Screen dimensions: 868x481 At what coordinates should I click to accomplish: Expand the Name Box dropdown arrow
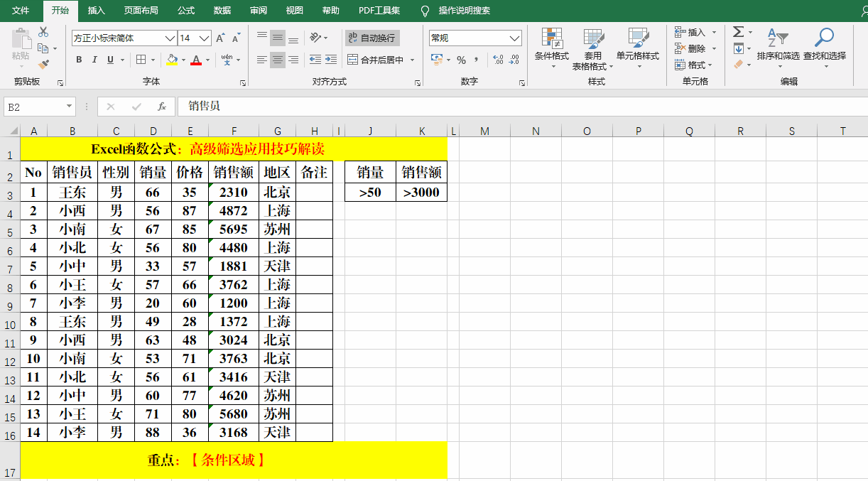(x=70, y=107)
